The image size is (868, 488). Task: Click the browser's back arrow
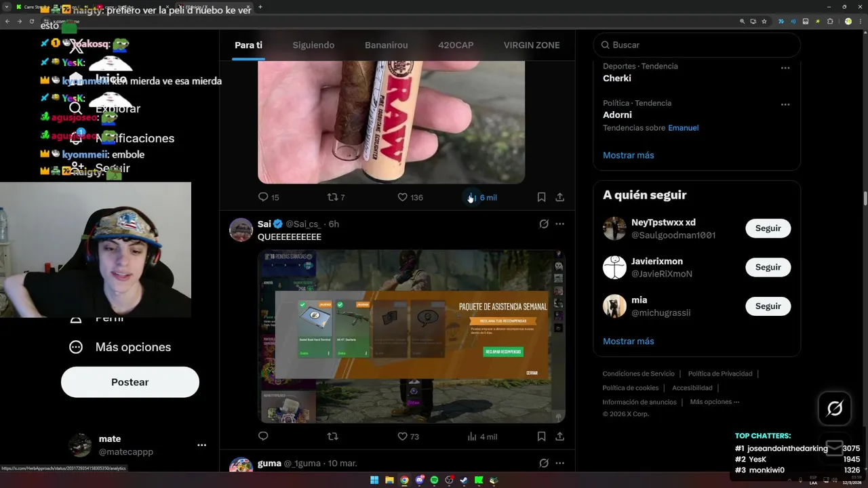(x=7, y=21)
